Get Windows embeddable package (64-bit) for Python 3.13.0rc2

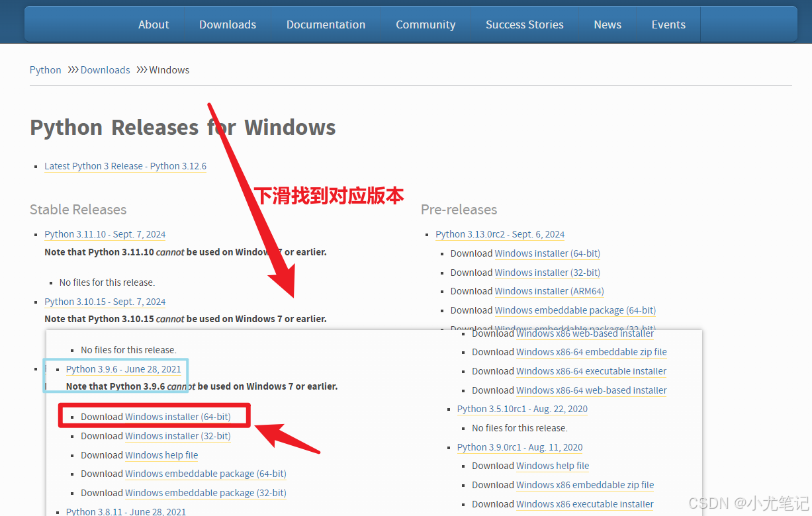click(575, 310)
